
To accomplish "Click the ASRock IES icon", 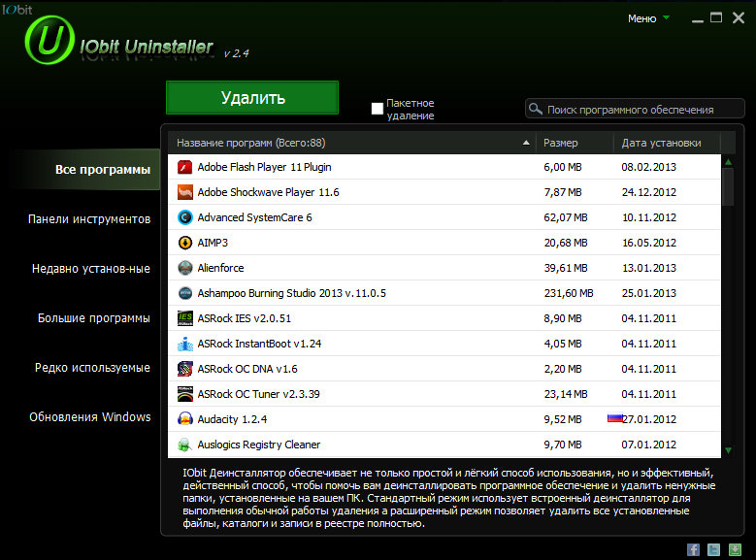I will click(184, 318).
